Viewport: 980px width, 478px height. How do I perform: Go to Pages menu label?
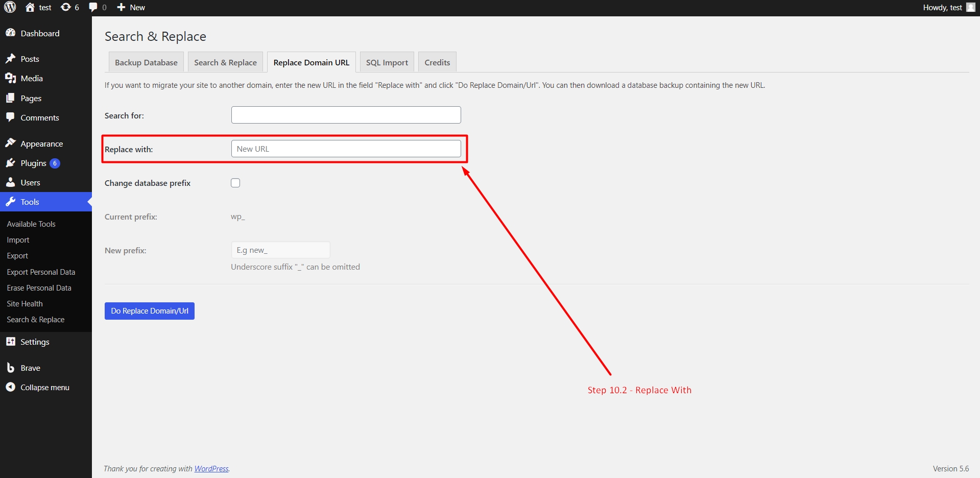coord(31,98)
